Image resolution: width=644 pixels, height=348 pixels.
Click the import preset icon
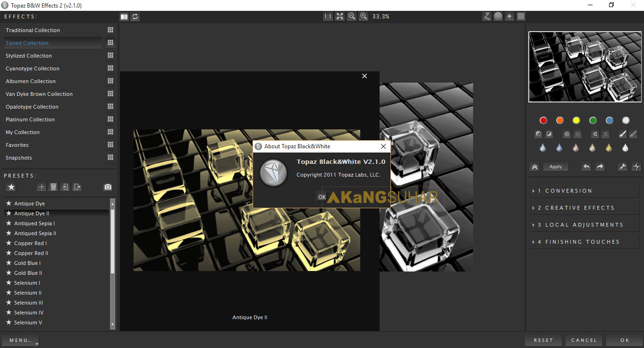[x=65, y=187]
